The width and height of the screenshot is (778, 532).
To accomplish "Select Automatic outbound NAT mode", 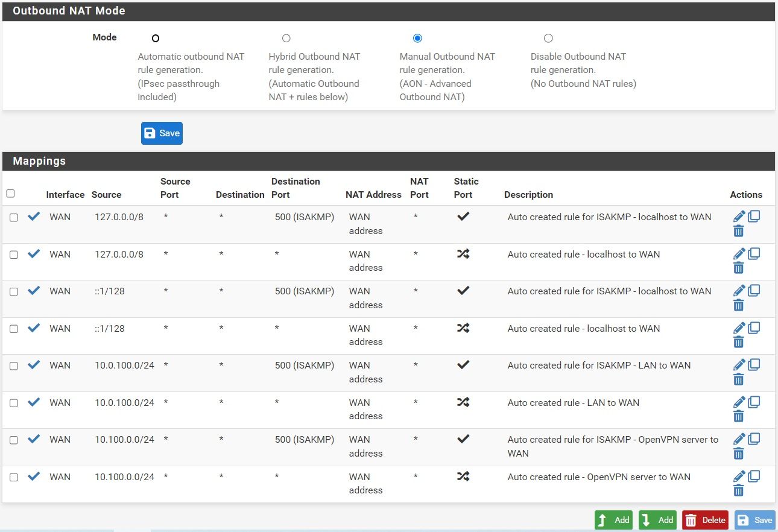I will click(x=156, y=38).
